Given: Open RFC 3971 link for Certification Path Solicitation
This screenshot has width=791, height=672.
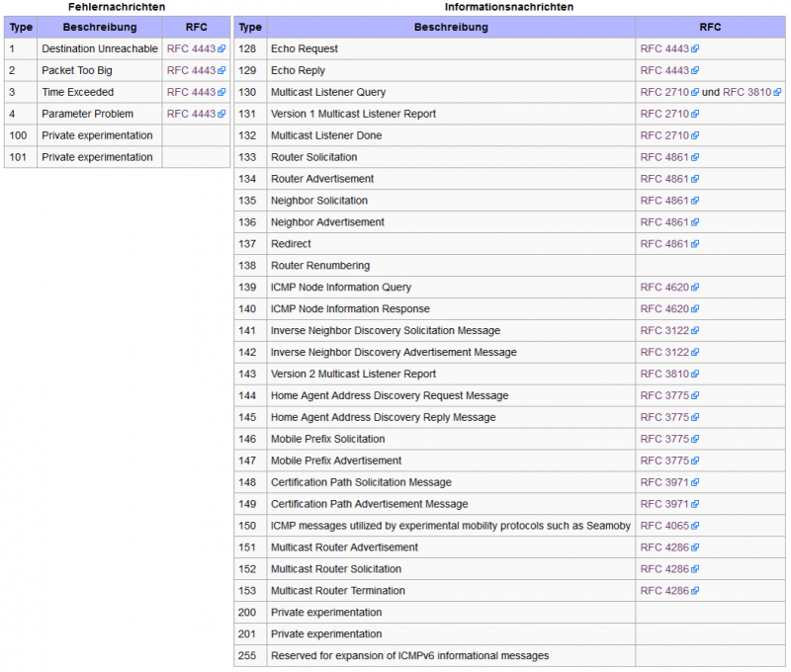Looking at the screenshot, I should coord(669,482).
